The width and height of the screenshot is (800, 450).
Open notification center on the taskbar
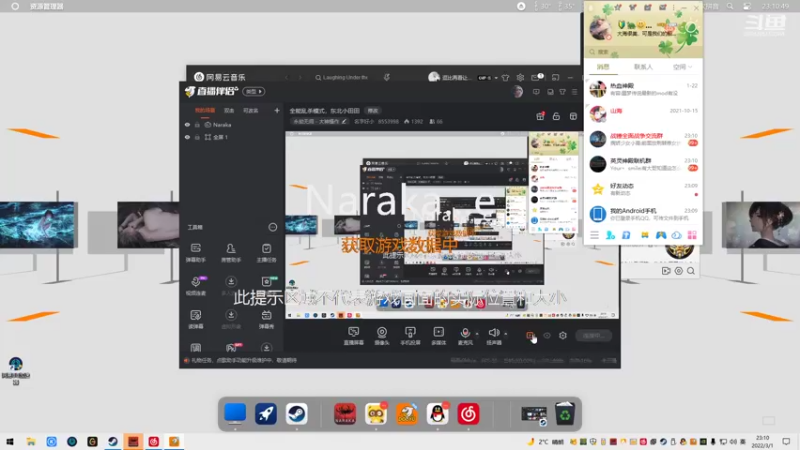click(786, 441)
